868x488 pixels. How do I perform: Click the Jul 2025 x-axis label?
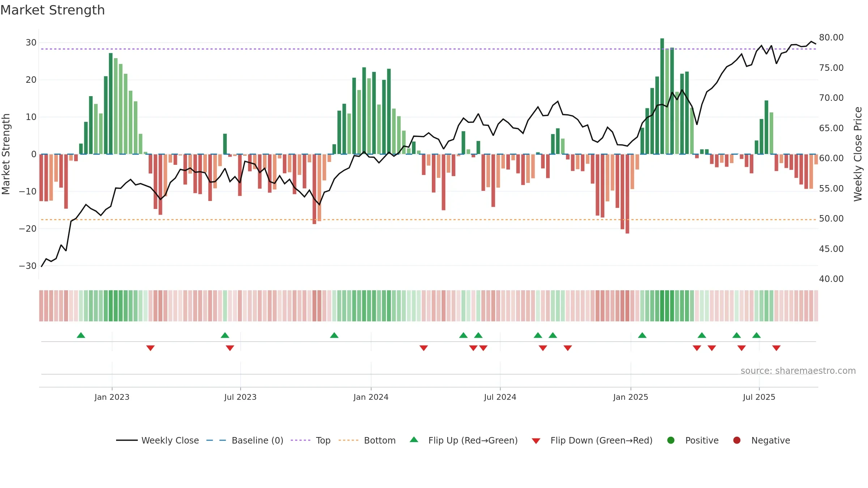pos(759,397)
